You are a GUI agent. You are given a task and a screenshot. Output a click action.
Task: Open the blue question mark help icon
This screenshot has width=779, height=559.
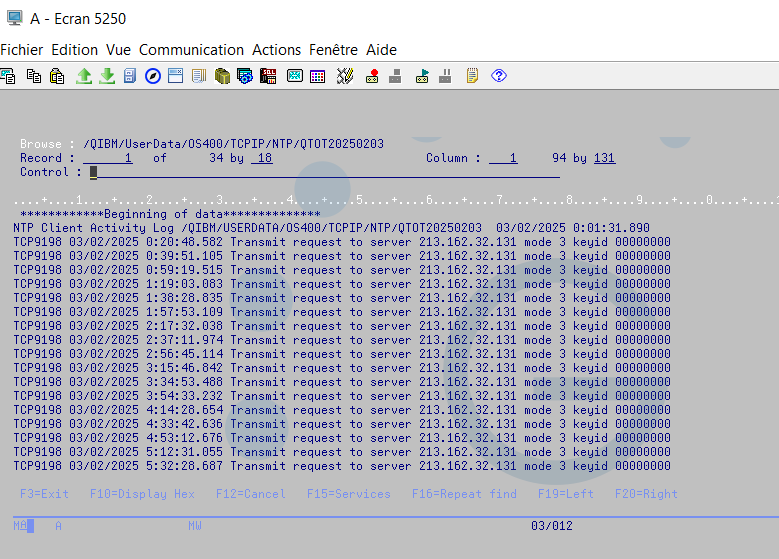click(499, 76)
